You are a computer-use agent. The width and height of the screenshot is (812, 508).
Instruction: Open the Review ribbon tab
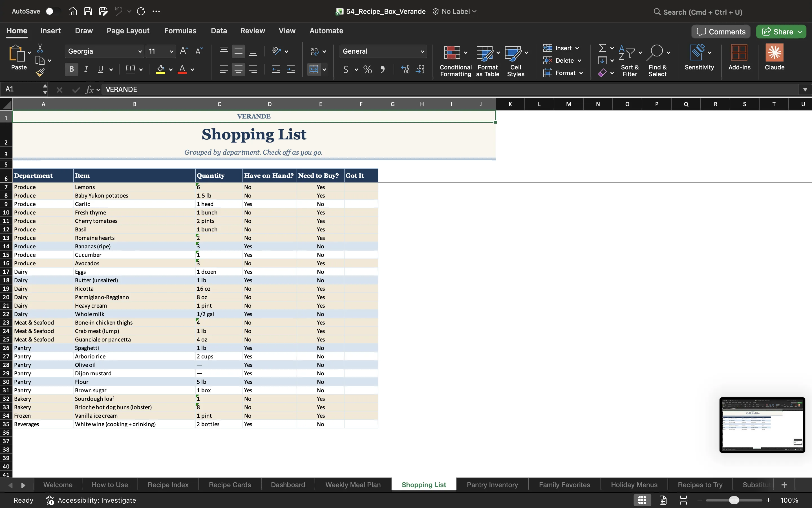pos(253,31)
